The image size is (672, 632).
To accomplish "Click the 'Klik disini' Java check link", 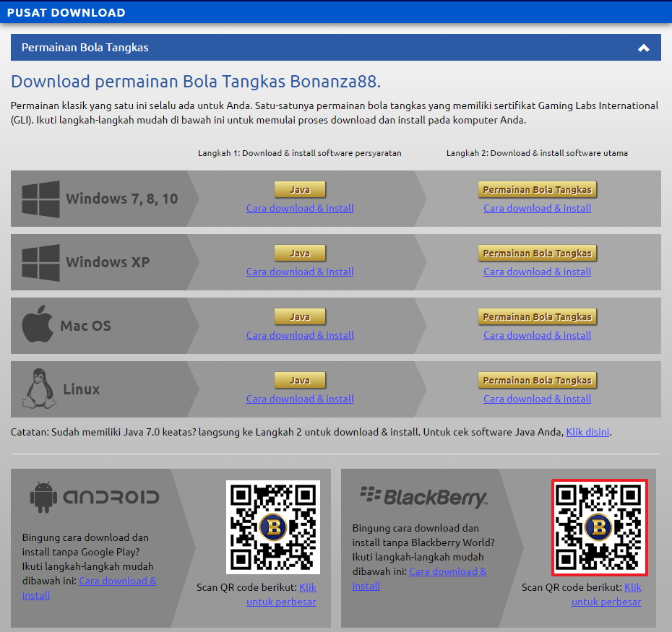I will [x=587, y=432].
